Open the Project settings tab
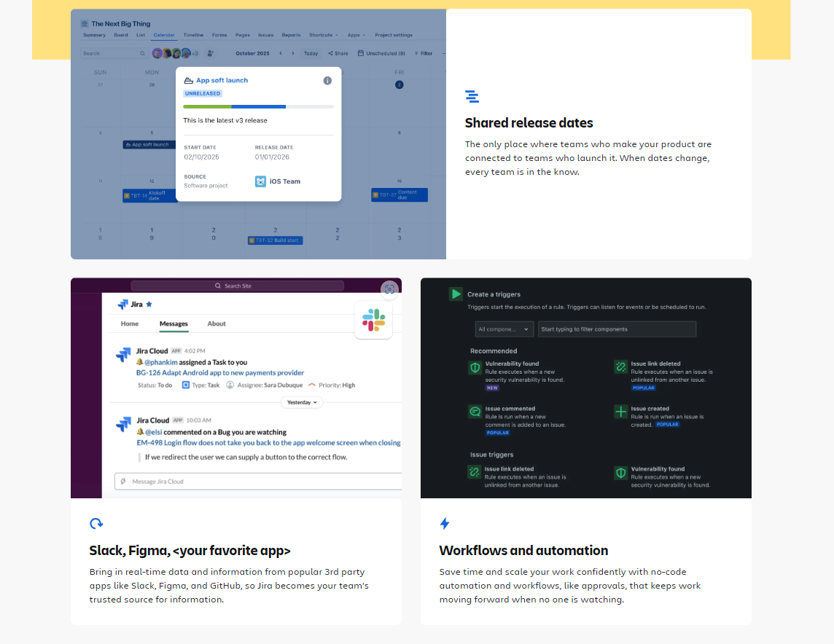This screenshot has height=644, width=834. [394, 35]
